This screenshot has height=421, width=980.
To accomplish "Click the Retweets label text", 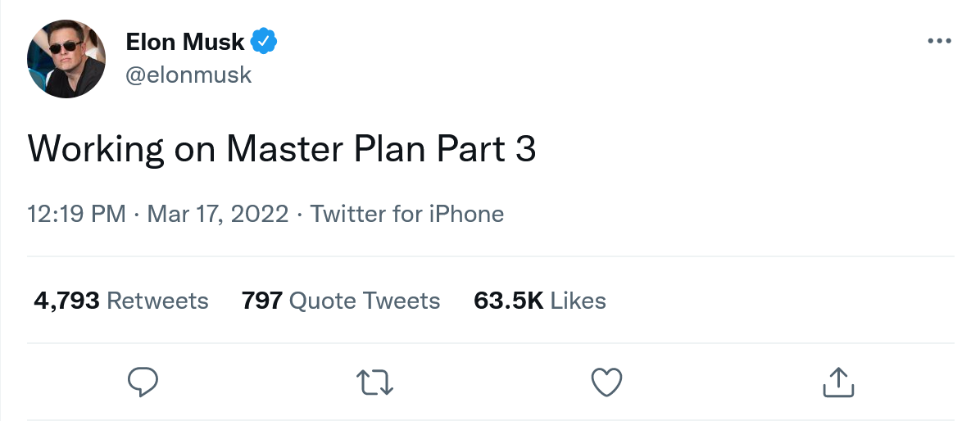I will tap(158, 301).
